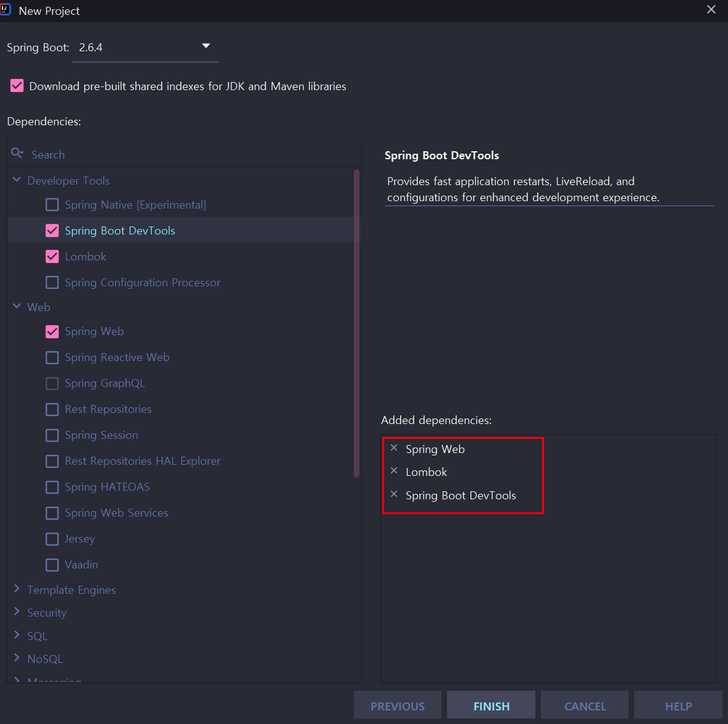Click the dependencies Search field
The width and height of the screenshot is (728, 724).
[185, 154]
